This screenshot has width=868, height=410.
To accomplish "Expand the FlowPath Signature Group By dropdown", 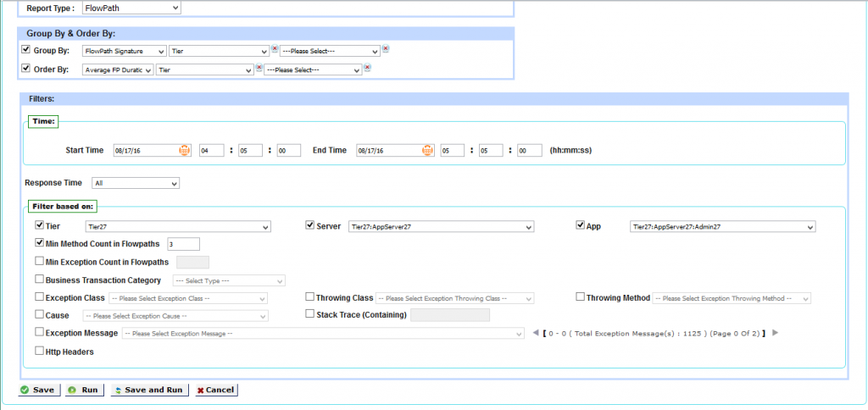I will [x=124, y=51].
